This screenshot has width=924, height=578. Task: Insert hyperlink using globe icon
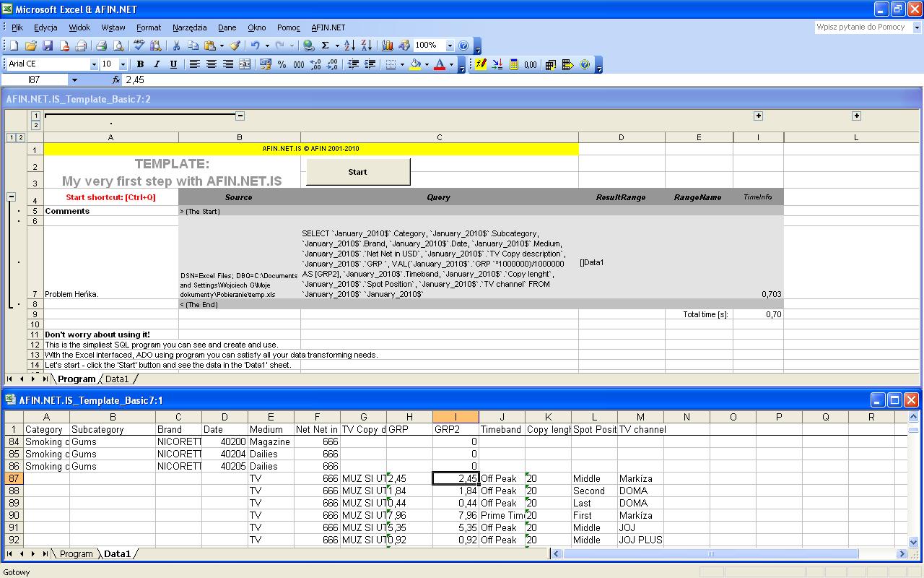308,46
